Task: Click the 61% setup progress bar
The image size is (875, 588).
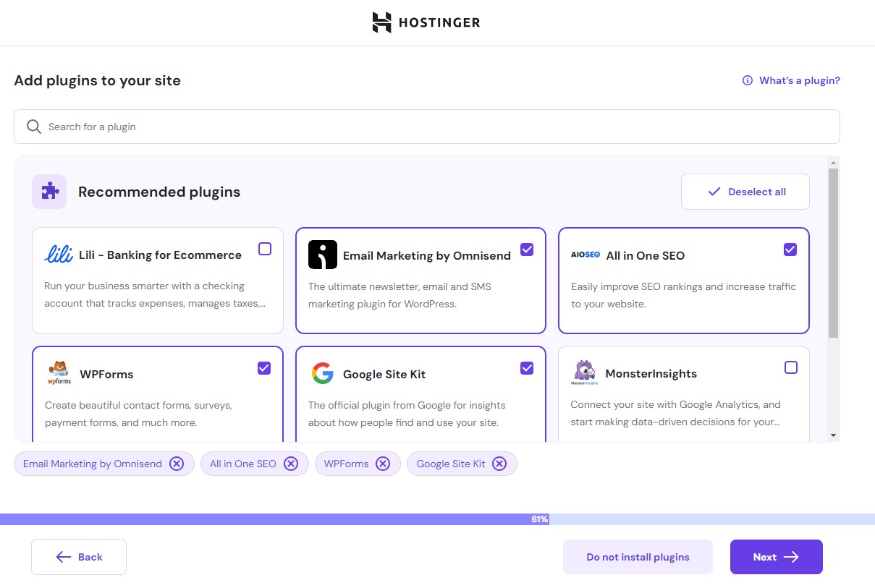Action: click(437, 519)
